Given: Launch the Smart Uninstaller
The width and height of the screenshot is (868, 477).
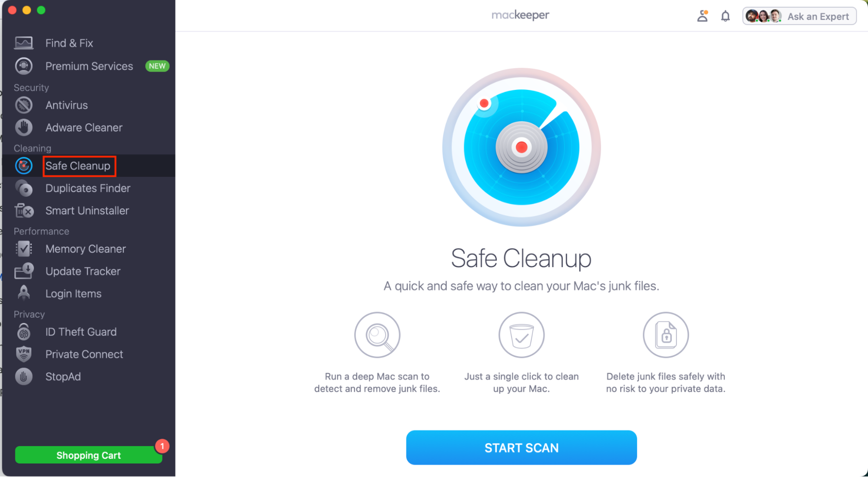Looking at the screenshot, I should pyautogui.click(x=24, y=211).
